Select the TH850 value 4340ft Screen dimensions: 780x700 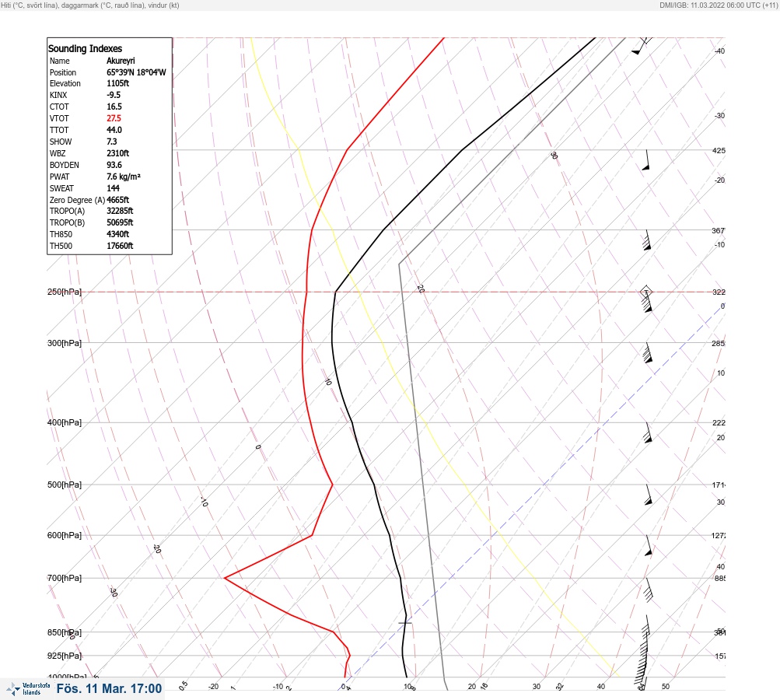coord(118,234)
